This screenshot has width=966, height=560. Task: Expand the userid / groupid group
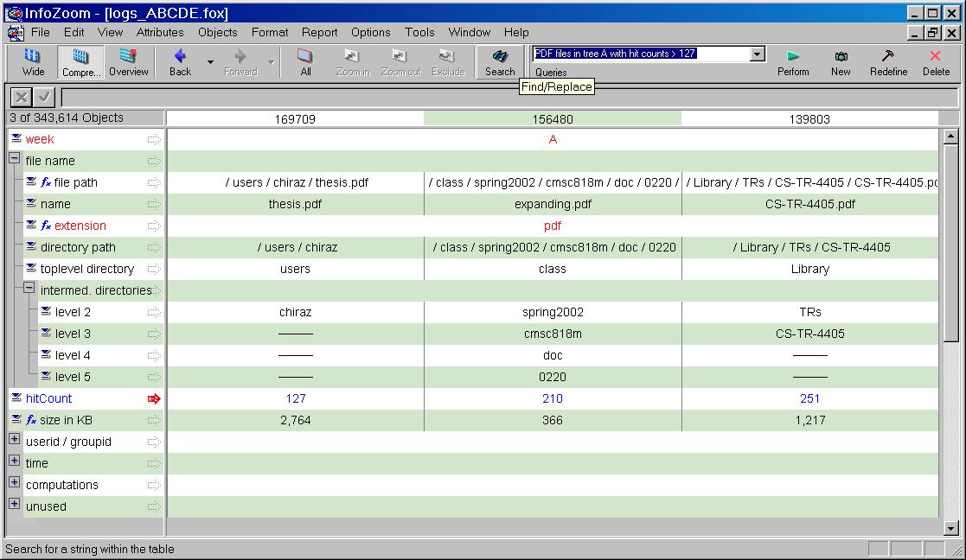point(15,441)
